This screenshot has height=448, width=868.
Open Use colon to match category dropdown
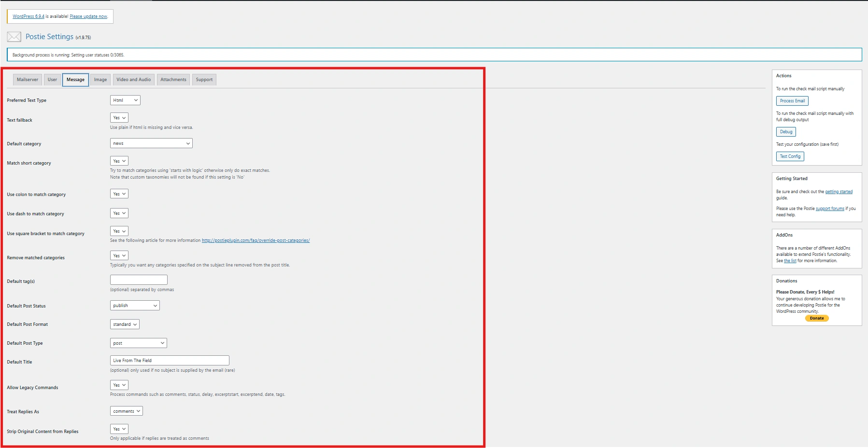pyautogui.click(x=119, y=194)
